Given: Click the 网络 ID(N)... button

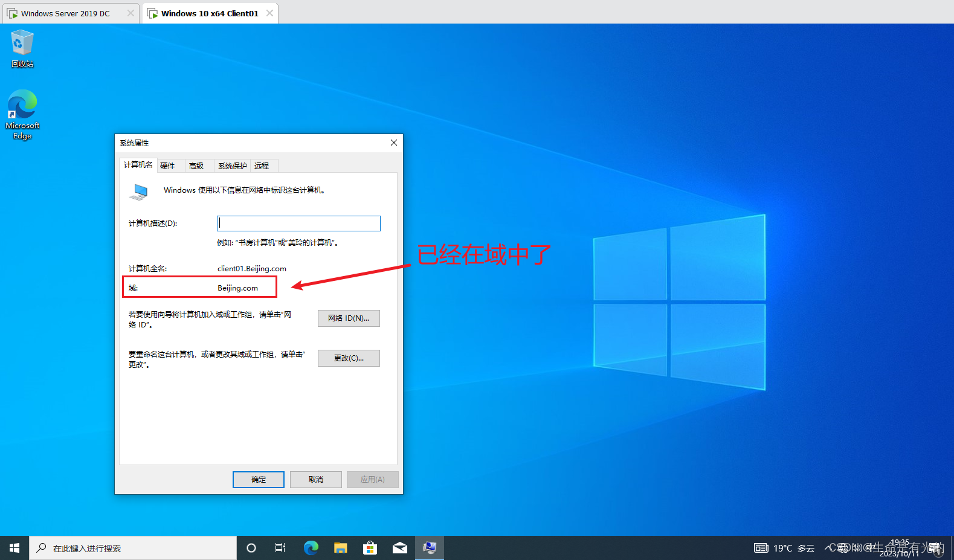Looking at the screenshot, I should pyautogui.click(x=349, y=318).
